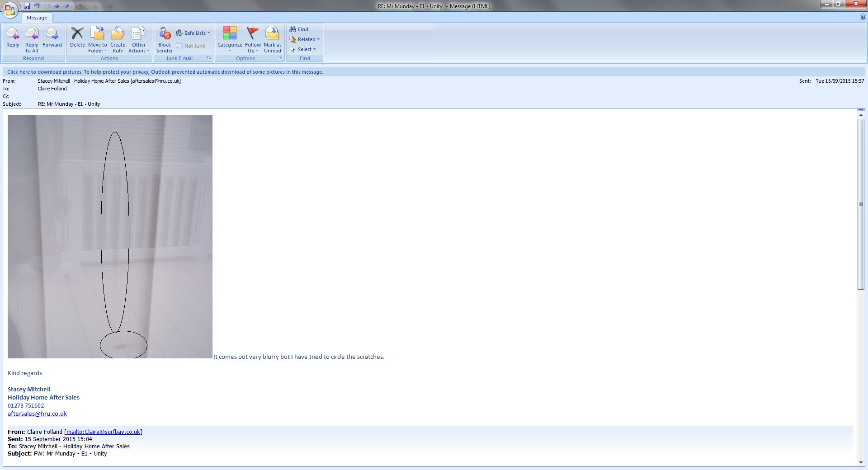Click the download pictures info bar
868x470 pixels.
tap(165, 72)
